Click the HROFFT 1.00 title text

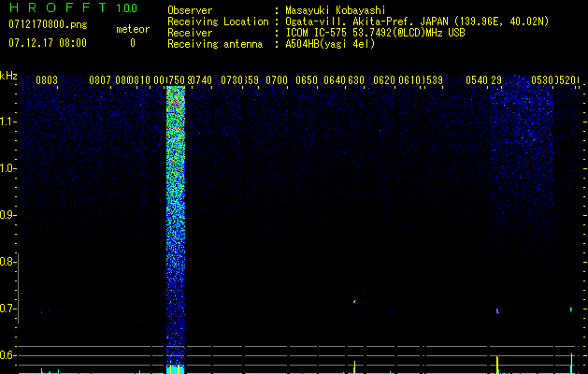74,7
